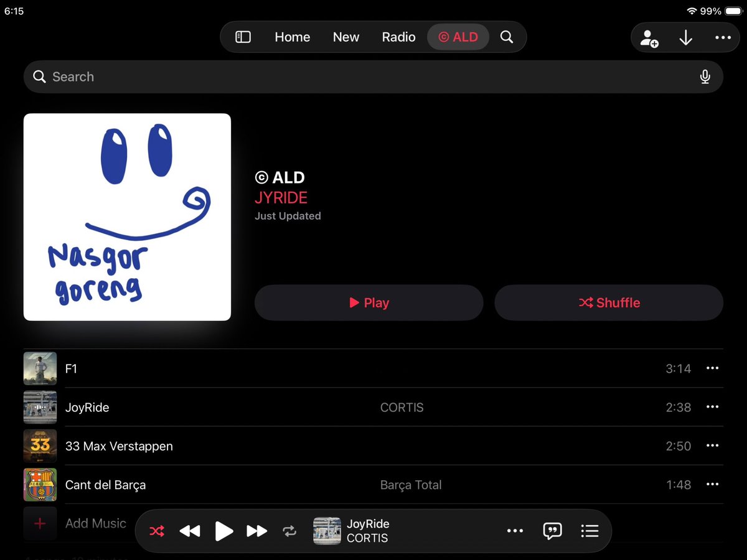Open F1 album artwork thumbnail
747x560 pixels.
40,368
